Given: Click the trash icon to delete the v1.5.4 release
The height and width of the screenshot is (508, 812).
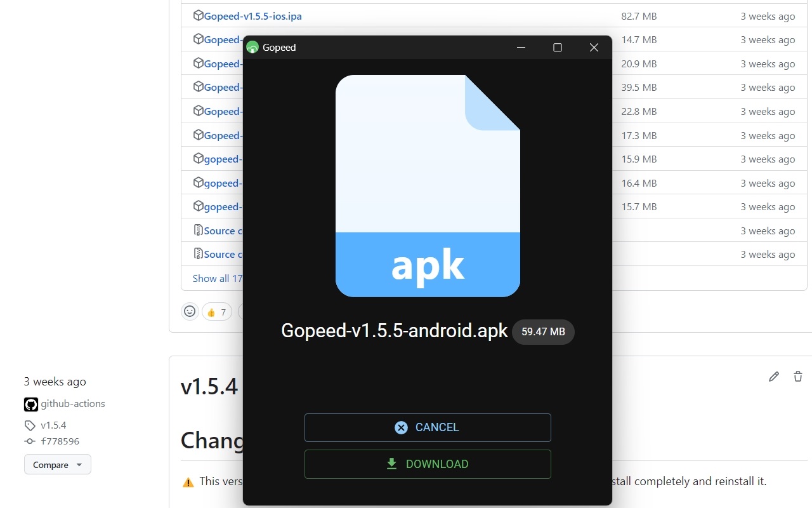Looking at the screenshot, I should click(797, 376).
